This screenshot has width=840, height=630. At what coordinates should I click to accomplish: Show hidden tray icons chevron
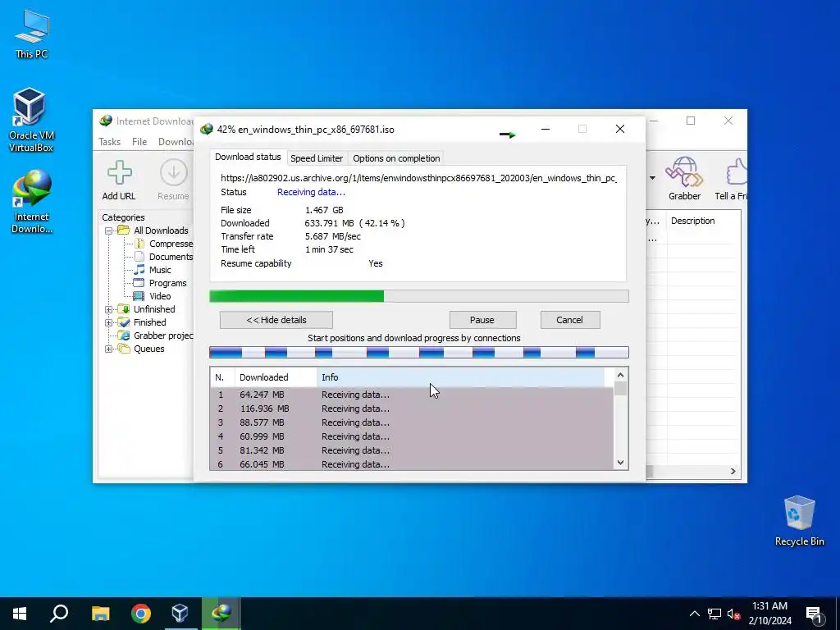click(694, 614)
